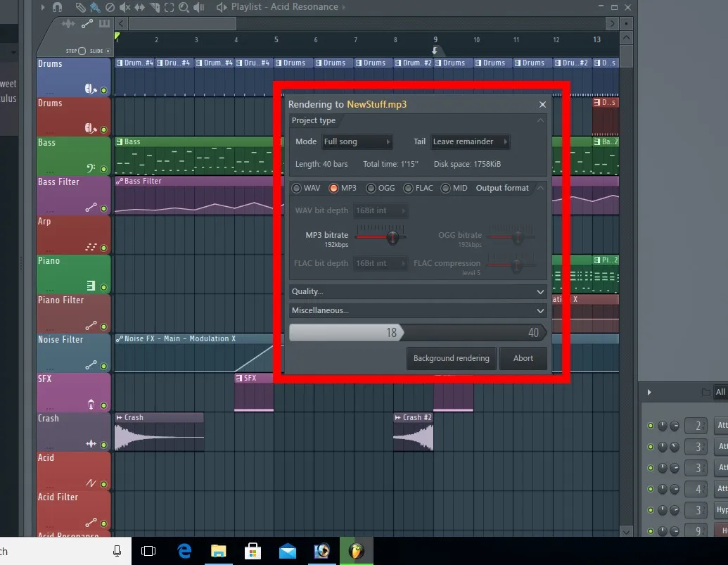The width and height of the screenshot is (728, 565).
Task: Click the SFX track icon
Action: (91, 405)
